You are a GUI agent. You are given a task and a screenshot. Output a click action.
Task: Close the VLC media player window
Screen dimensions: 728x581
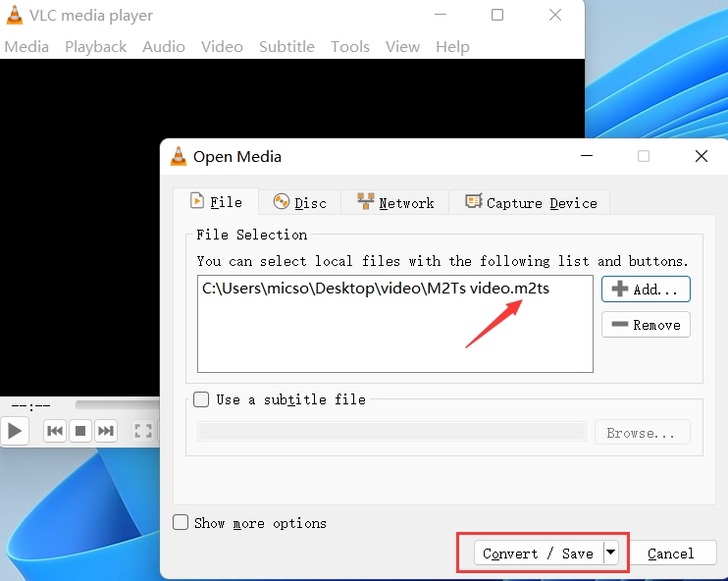coord(554,15)
